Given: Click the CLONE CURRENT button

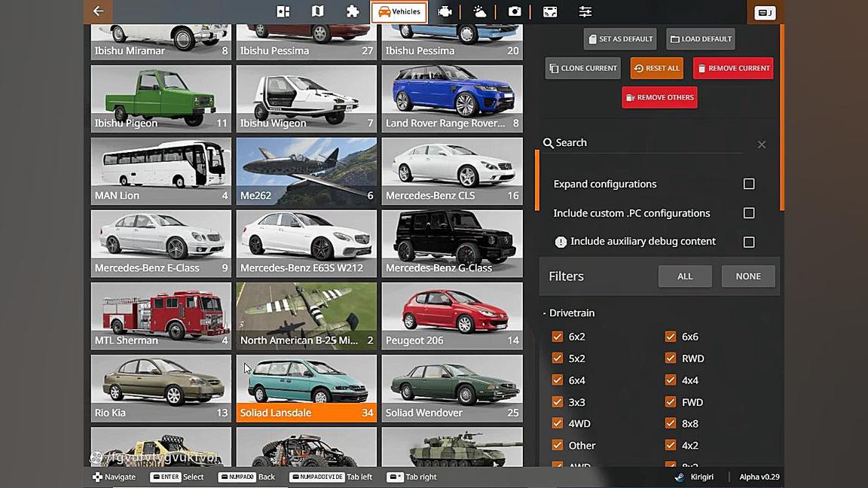Looking at the screenshot, I should [x=583, y=68].
